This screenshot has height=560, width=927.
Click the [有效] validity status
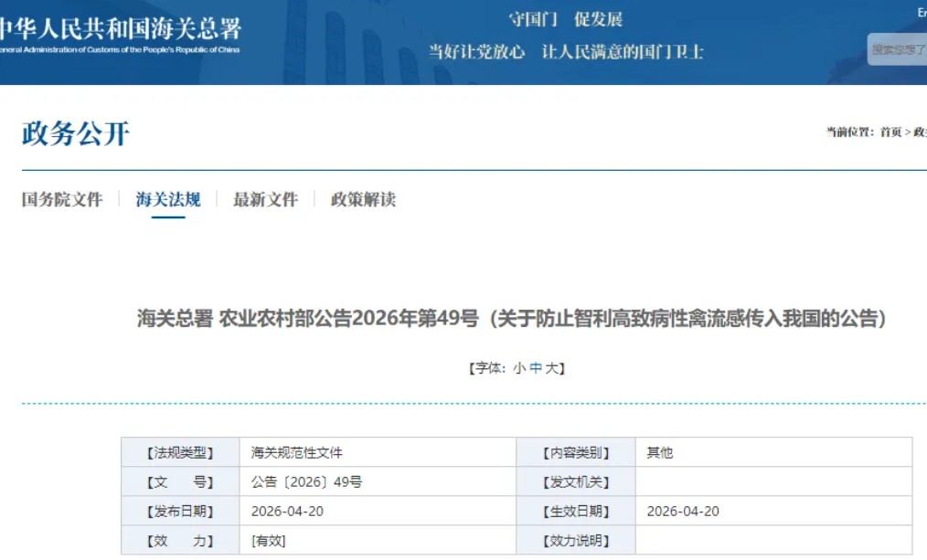[x=269, y=540]
